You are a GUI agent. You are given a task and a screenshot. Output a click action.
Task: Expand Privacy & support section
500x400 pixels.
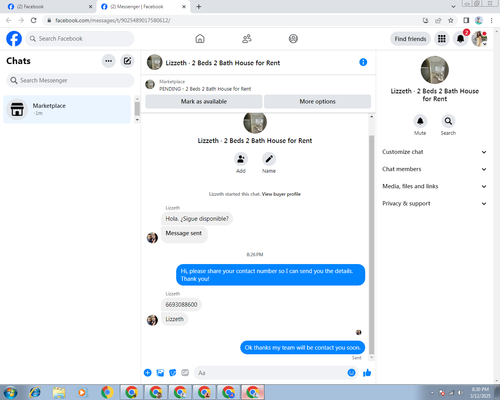pos(434,203)
